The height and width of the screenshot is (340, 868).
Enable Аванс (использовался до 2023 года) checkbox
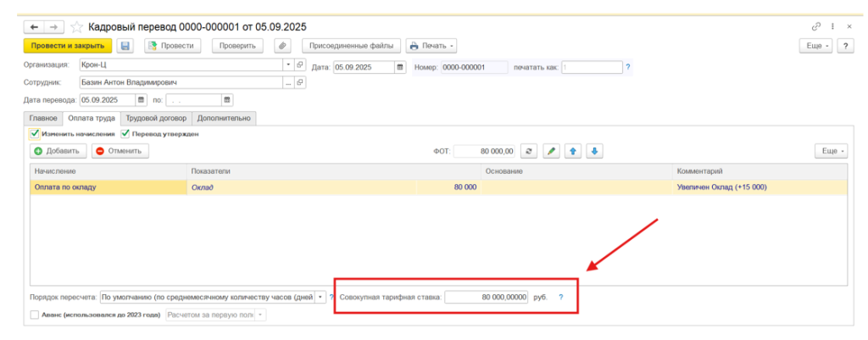point(35,315)
